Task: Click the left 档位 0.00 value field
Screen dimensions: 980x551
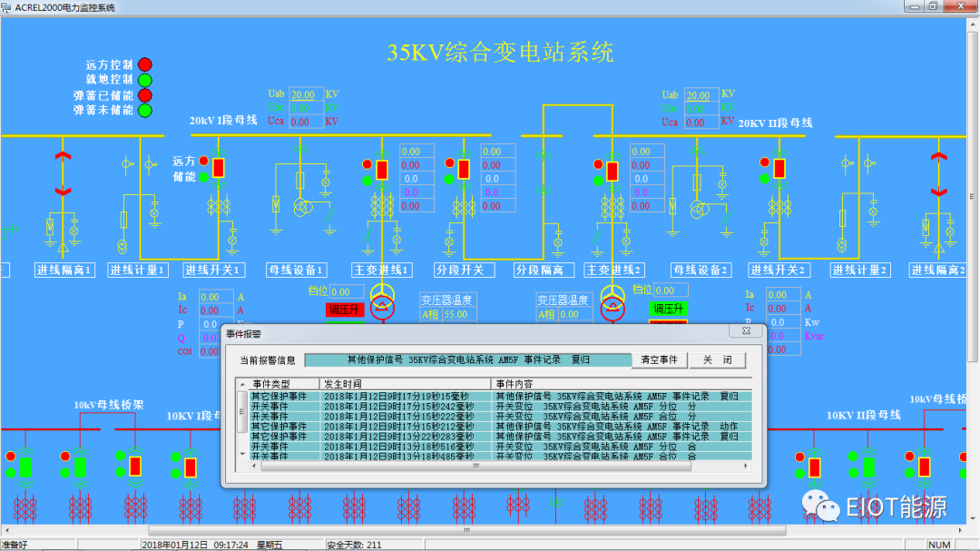Action: [x=347, y=292]
